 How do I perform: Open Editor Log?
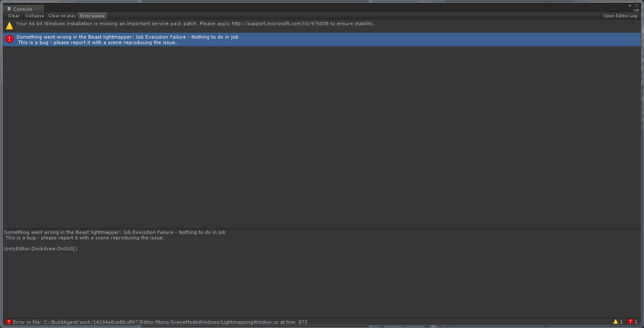click(x=620, y=16)
